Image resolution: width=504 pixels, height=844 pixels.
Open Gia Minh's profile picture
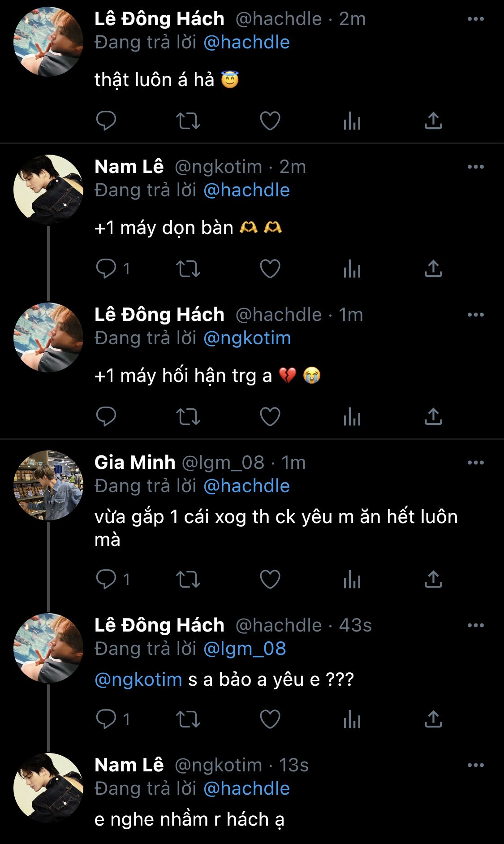48,485
